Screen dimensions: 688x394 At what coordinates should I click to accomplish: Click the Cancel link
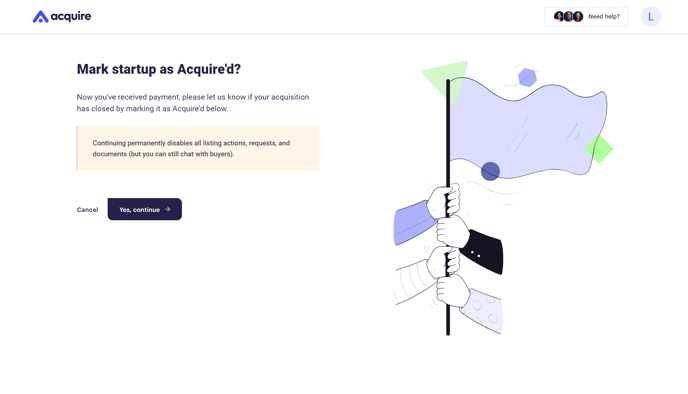click(x=87, y=210)
